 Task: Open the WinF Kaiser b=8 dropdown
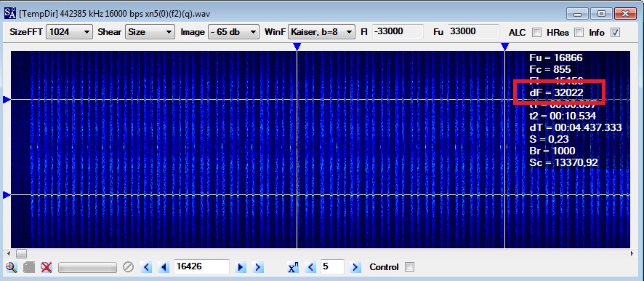(x=321, y=32)
